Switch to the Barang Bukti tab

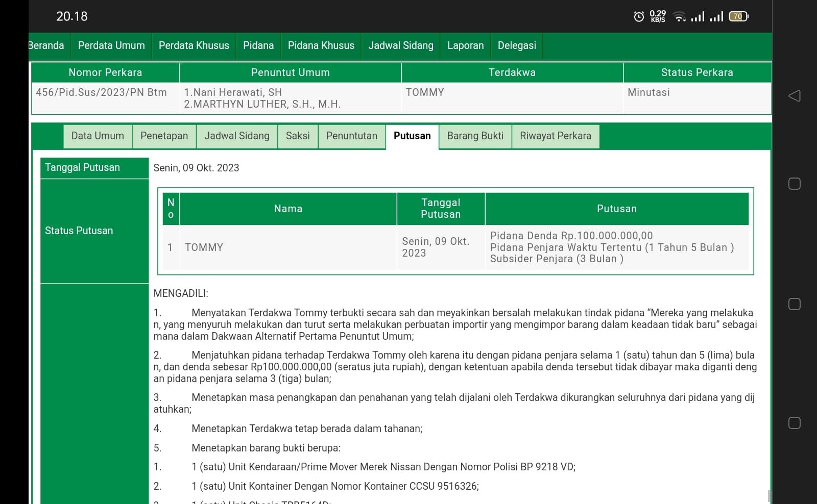475,136
